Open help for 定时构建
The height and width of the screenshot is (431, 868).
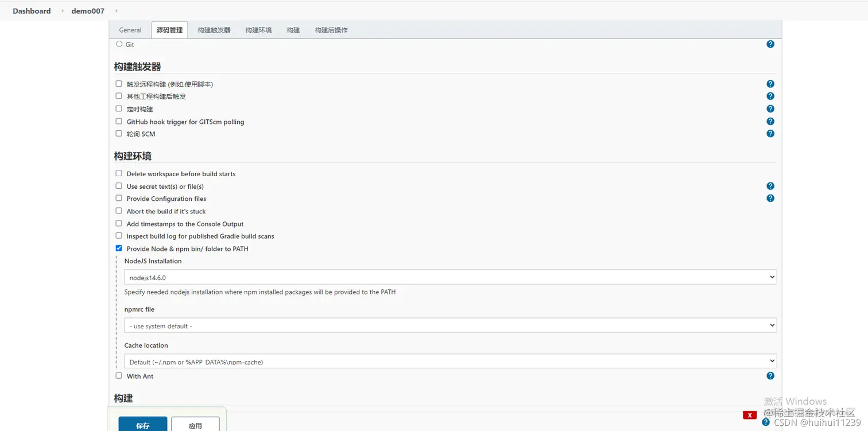[x=770, y=109]
